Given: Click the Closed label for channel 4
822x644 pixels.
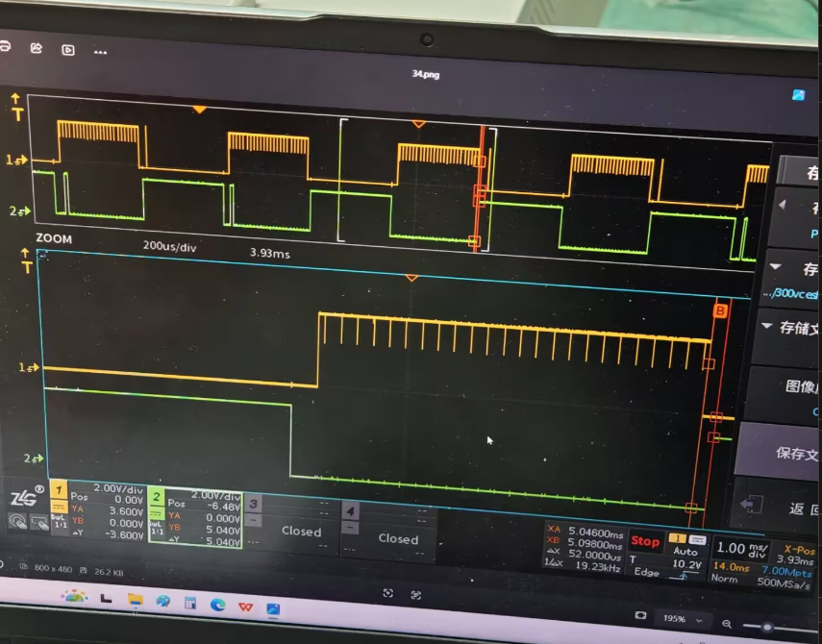Looking at the screenshot, I should click(398, 538).
